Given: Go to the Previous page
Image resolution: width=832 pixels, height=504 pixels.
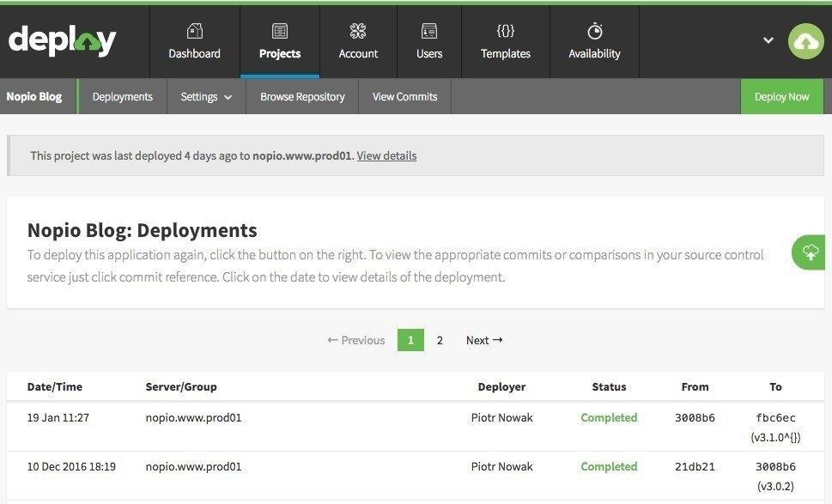Looking at the screenshot, I should pyautogui.click(x=356, y=340).
